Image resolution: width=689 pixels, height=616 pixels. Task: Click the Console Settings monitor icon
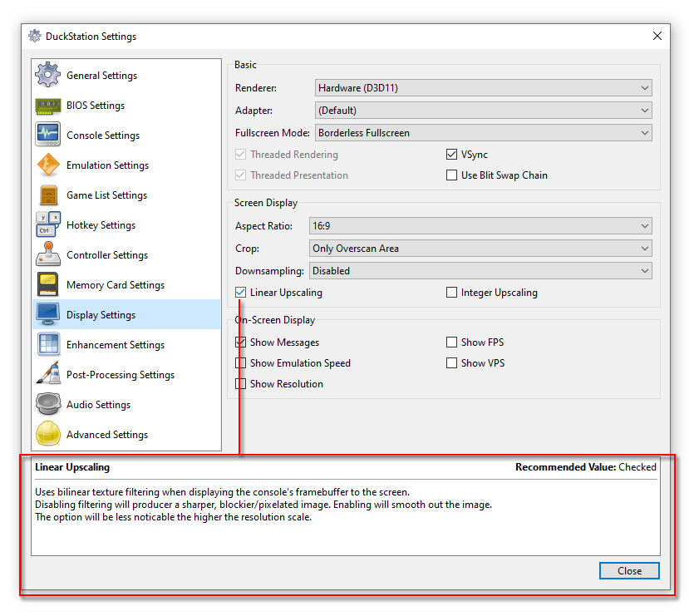tap(48, 135)
